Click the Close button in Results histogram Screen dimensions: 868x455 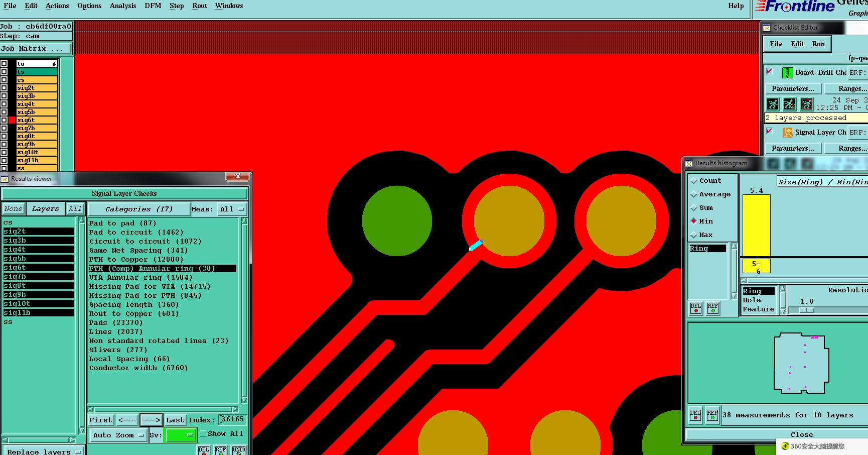(x=802, y=435)
